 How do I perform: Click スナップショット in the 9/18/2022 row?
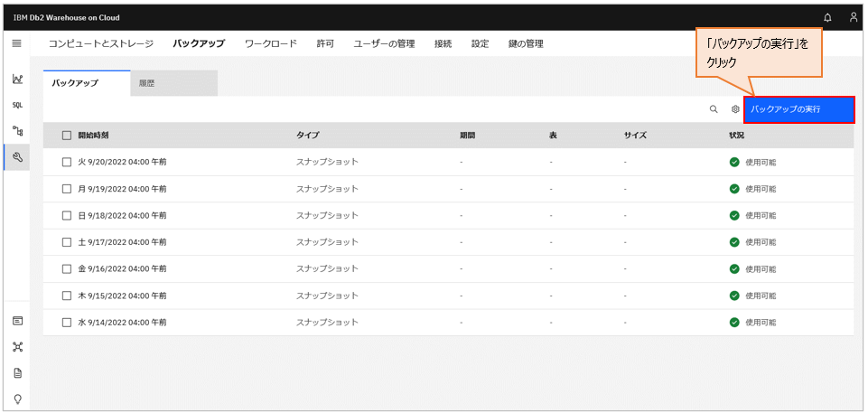(327, 215)
